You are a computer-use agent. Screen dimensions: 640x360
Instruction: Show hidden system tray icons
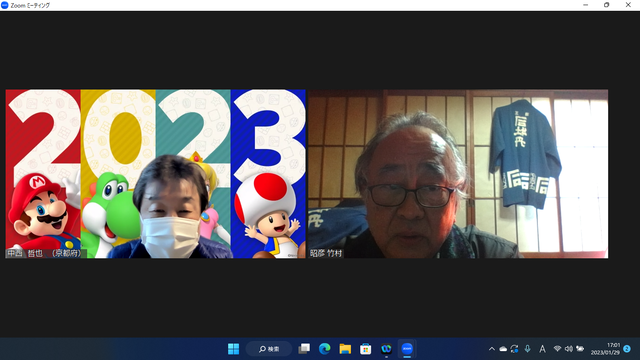coord(492,349)
